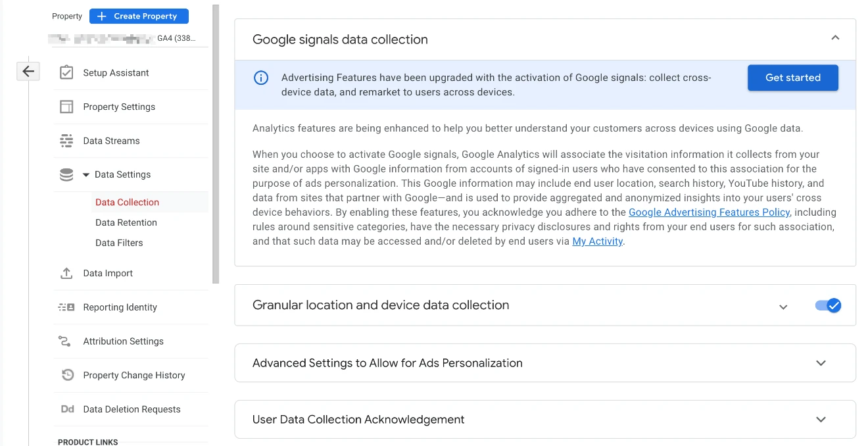Click the Reporting Identity icon
This screenshot has height=446, width=868.
[66, 307]
